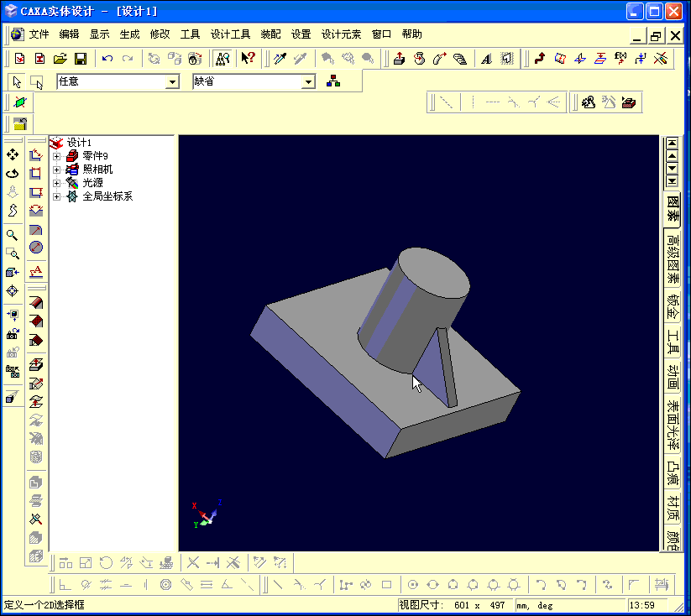Open the 修改 menu
Image resolution: width=691 pixels, height=616 pixels.
tap(160, 34)
